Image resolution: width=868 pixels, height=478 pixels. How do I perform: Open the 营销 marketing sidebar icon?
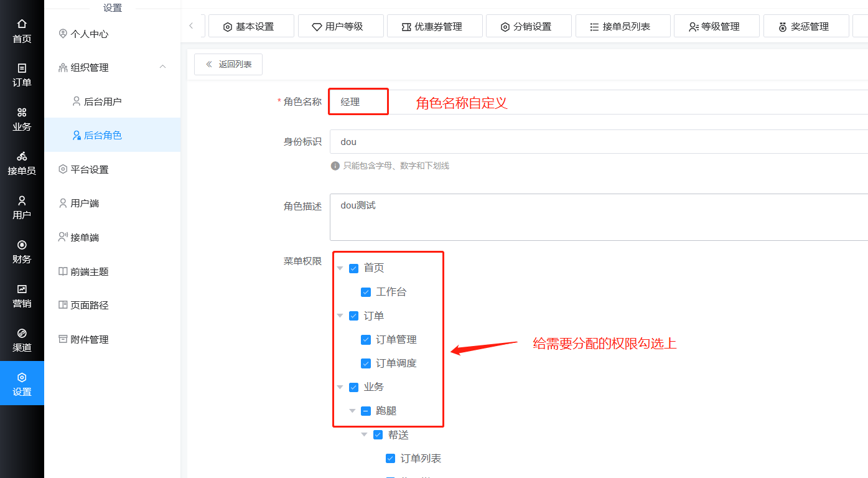pos(22,289)
